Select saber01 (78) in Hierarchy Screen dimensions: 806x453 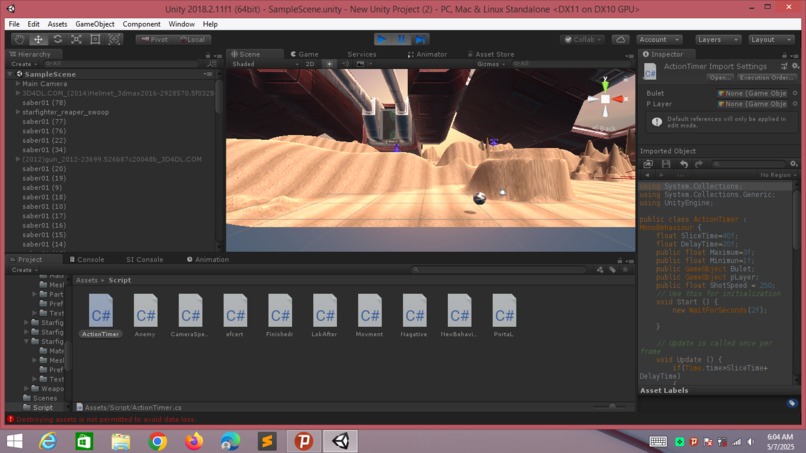(44, 102)
